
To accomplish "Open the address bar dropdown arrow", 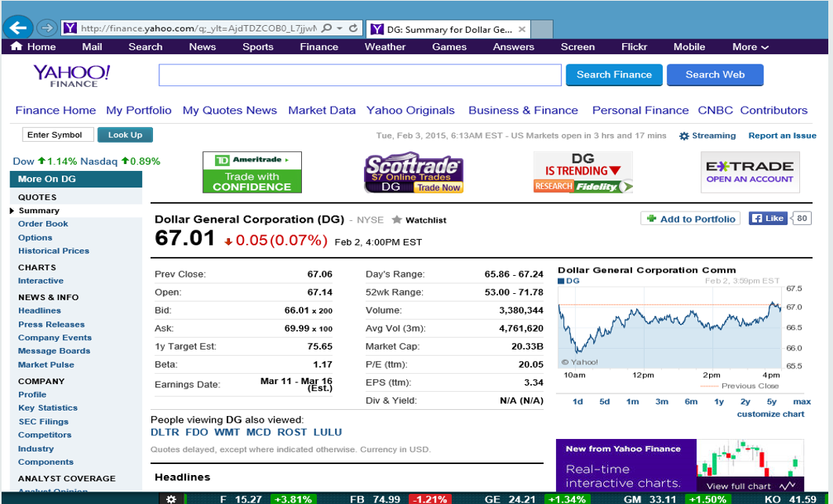I will pyautogui.click(x=340, y=28).
